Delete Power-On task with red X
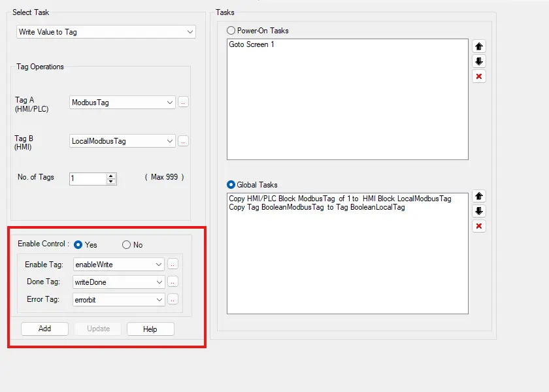 pyautogui.click(x=479, y=76)
